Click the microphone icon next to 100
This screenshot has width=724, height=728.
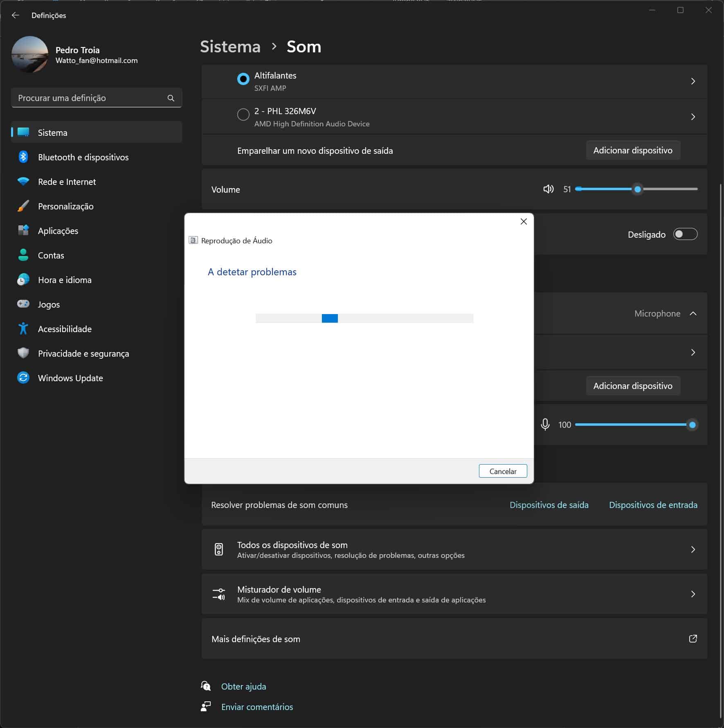click(x=545, y=425)
